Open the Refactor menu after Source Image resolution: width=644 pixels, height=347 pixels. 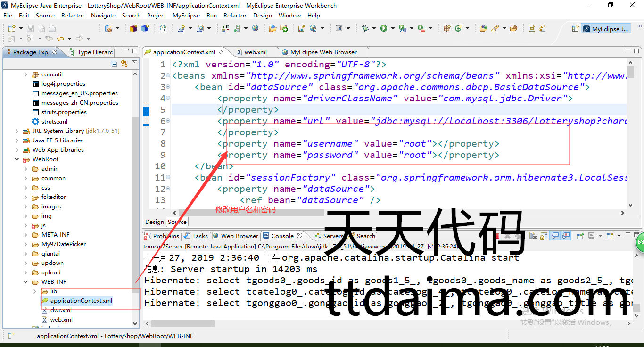point(73,15)
